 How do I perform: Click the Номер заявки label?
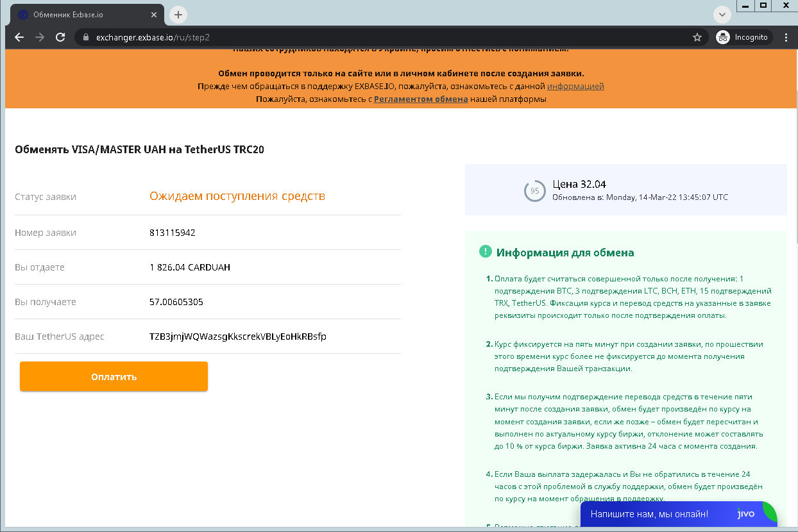pos(46,233)
